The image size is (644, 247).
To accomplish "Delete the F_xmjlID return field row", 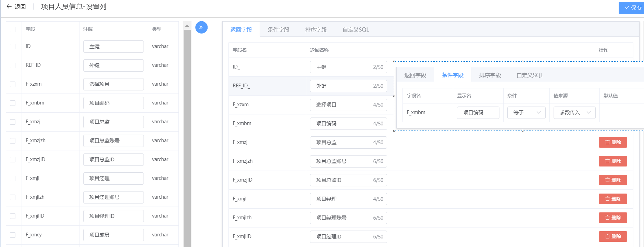I will (x=612, y=236).
